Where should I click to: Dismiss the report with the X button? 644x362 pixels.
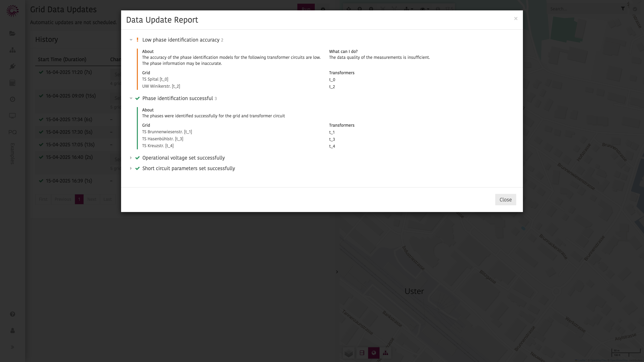(516, 18)
